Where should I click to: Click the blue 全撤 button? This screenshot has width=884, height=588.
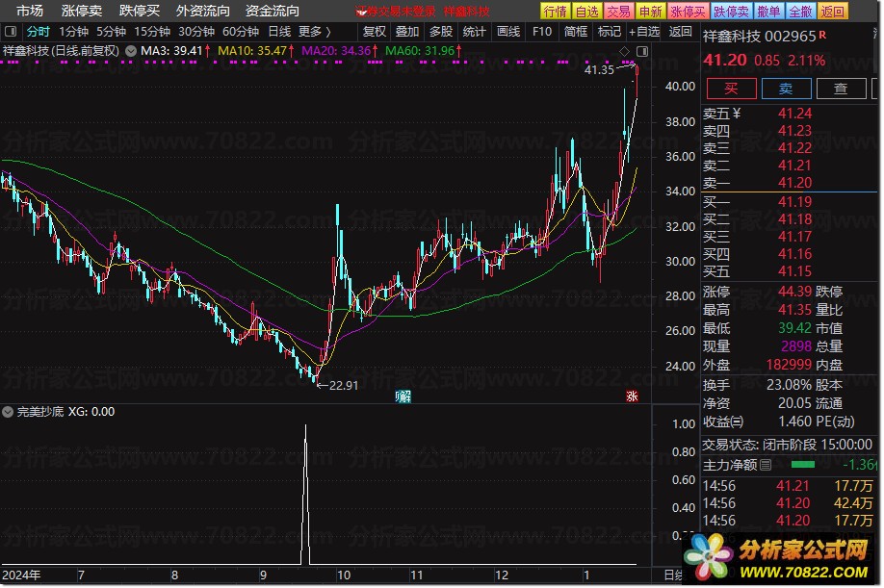(x=800, y=12)
